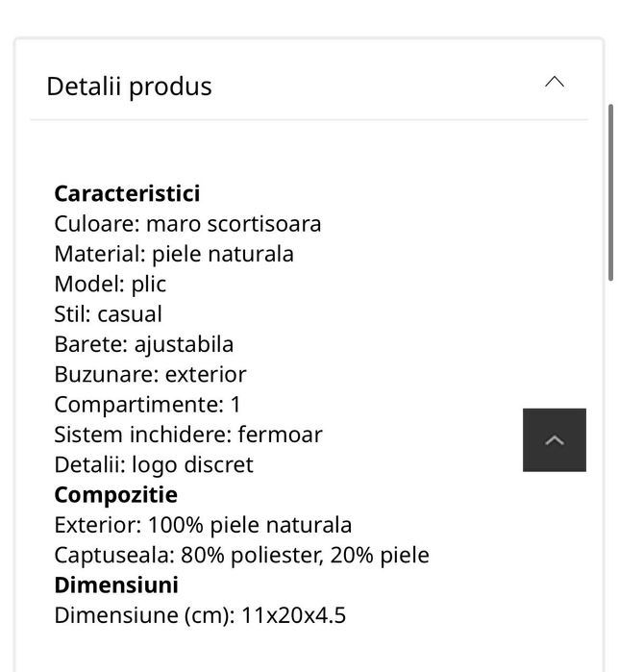Select the 'Culoare: maro scortisoara' line
This screenshot has height=672, width=618.
pos(187,224)
